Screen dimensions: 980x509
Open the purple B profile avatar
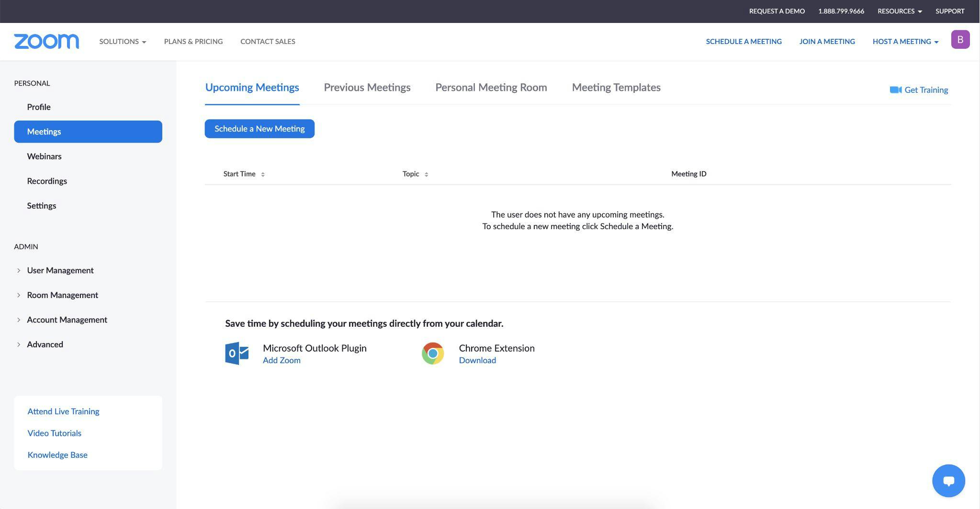click(x=960, y=40)
